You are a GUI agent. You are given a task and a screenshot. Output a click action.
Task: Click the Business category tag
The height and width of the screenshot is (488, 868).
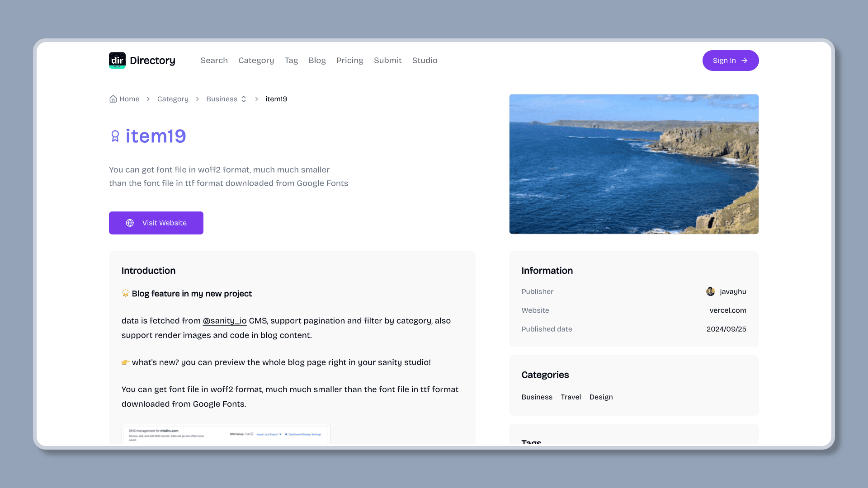537,397
